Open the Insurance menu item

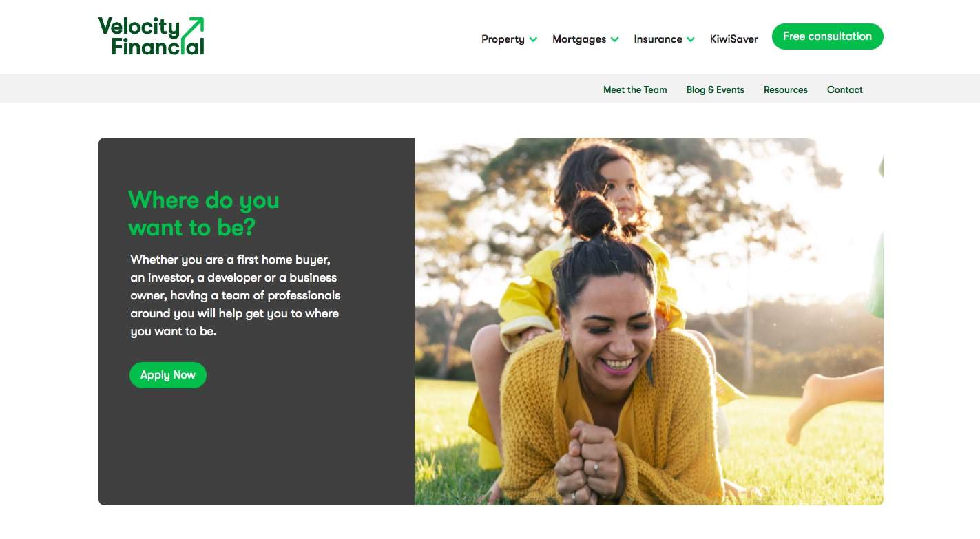[658, 39]
